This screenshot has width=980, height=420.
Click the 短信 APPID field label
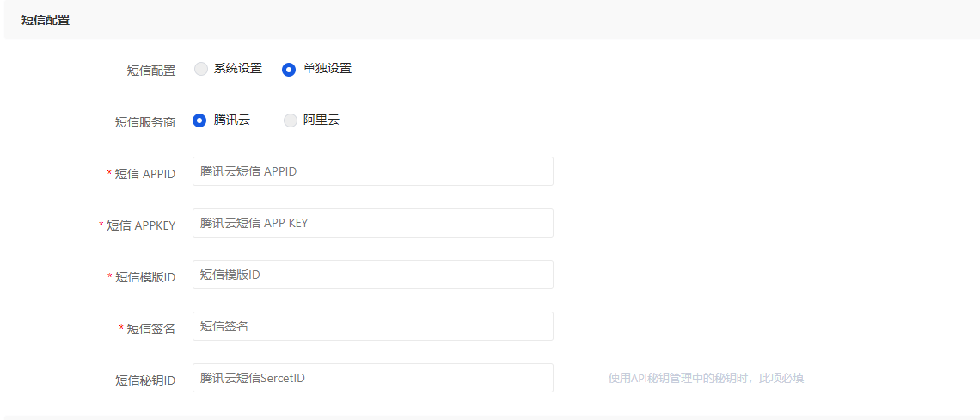coord(145,174)
